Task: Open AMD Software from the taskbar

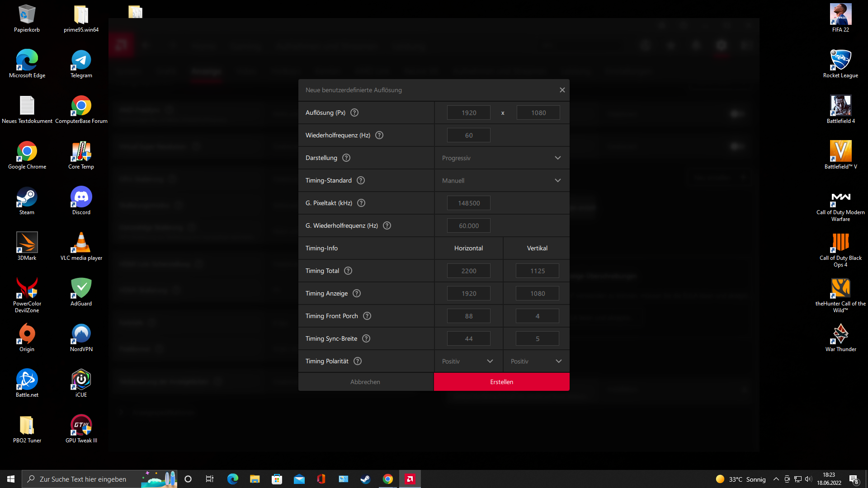Action: point(410,479)
